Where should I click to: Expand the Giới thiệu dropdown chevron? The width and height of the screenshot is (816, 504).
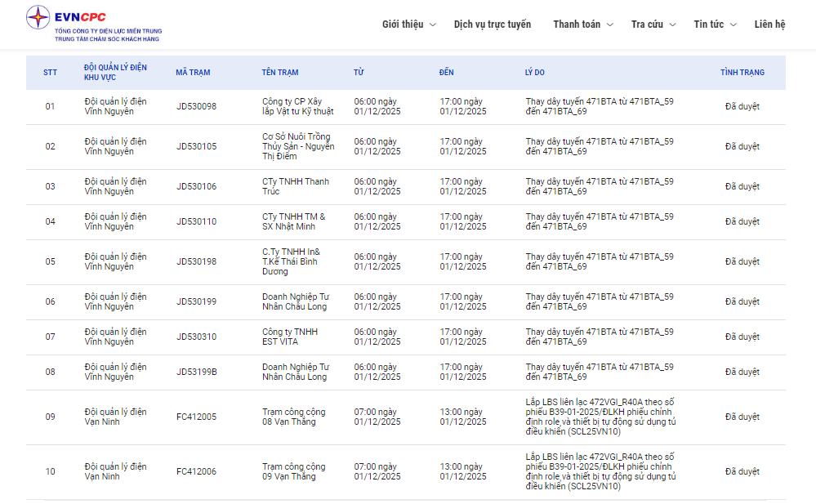tap(433, 25)
